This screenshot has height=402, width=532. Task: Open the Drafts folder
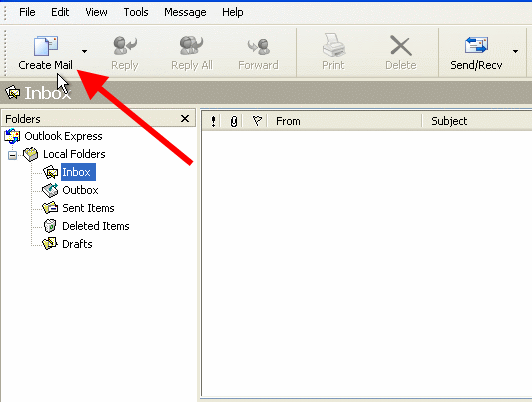point(77,244)
